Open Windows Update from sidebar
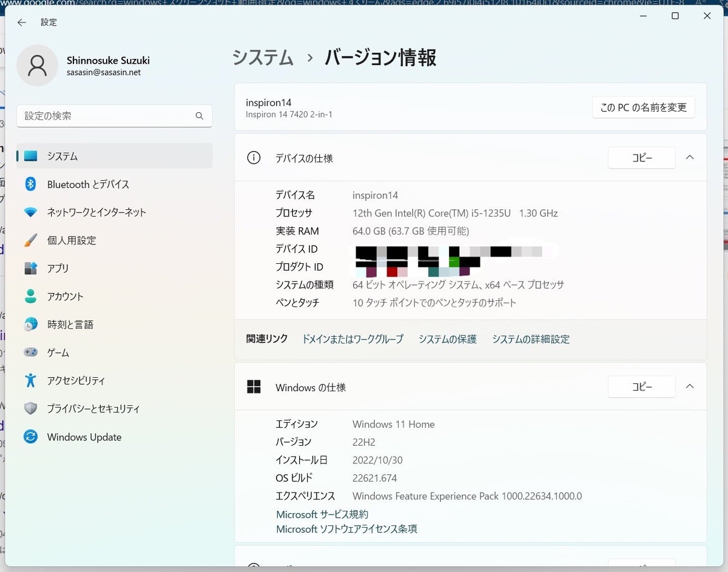728x572 pixels. coord(115,437)
